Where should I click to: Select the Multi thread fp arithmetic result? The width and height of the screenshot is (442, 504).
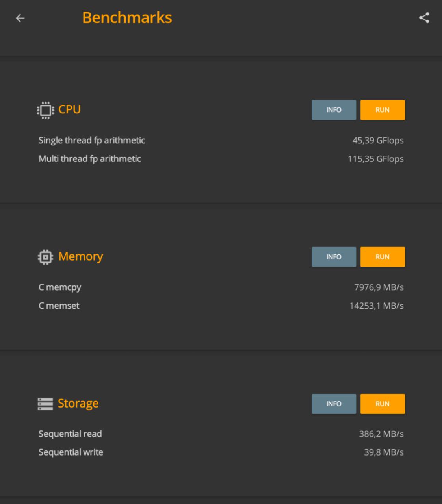click(x=375, y=159)
